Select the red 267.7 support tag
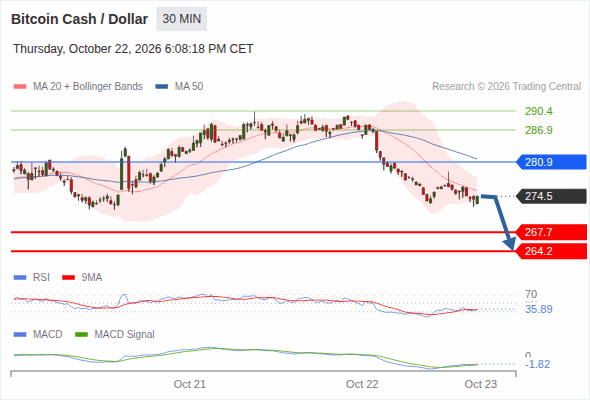Image resolution: width=590 pixels, height=400 pixels. 551,232
